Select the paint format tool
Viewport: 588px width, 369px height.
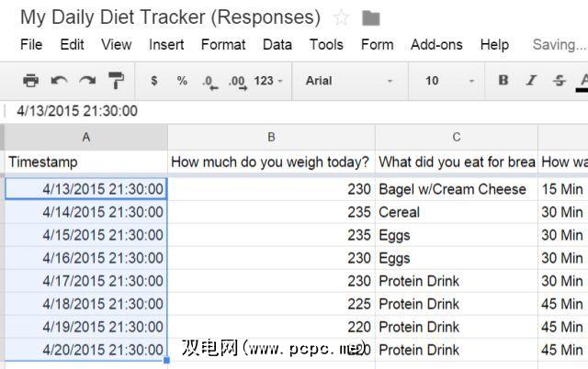pyautogui.click(x=117, y=81)
